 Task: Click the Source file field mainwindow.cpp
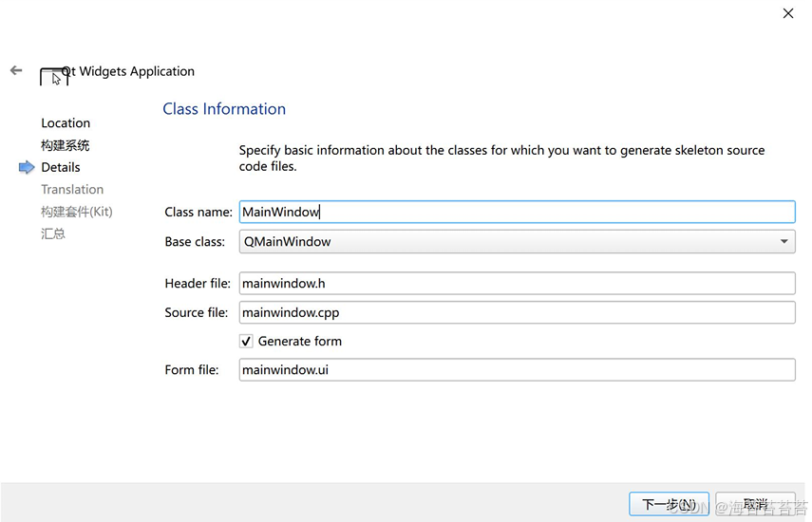click(x=517, y=312)
